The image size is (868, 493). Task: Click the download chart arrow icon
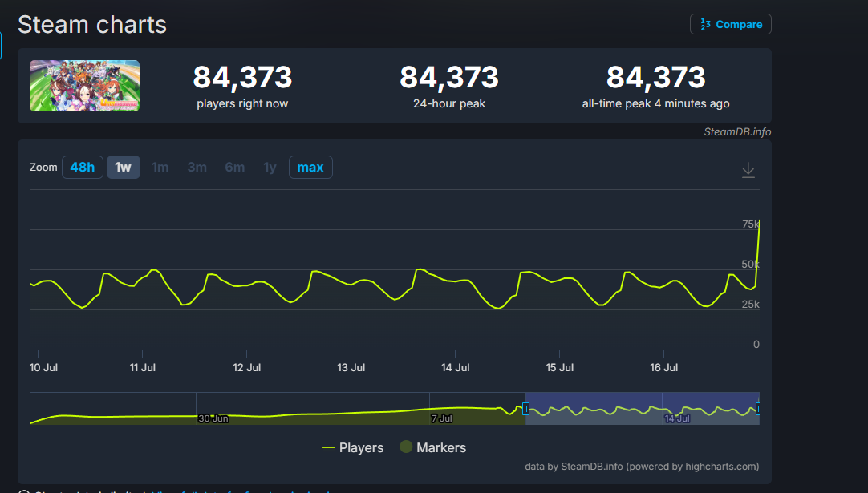[748, 169]
